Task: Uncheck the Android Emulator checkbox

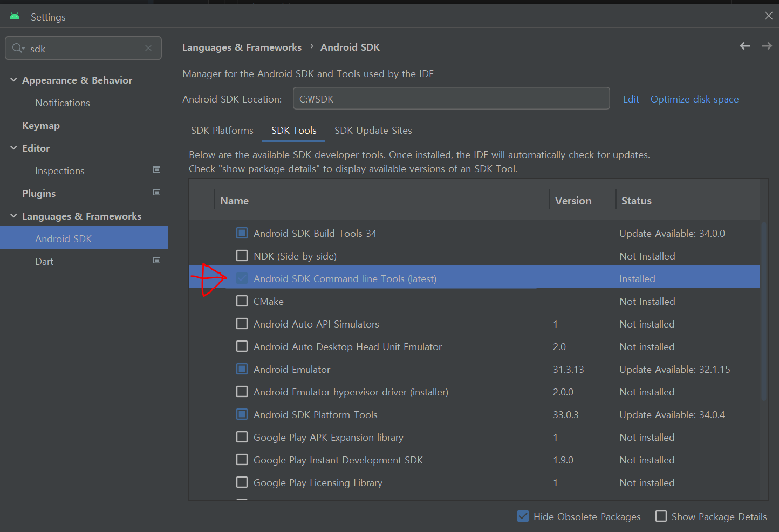Action: 242,369
